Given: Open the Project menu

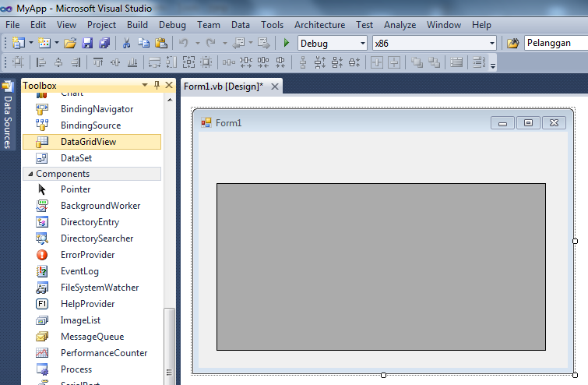Looking at the screenshot, I should (x=101, y=25).
